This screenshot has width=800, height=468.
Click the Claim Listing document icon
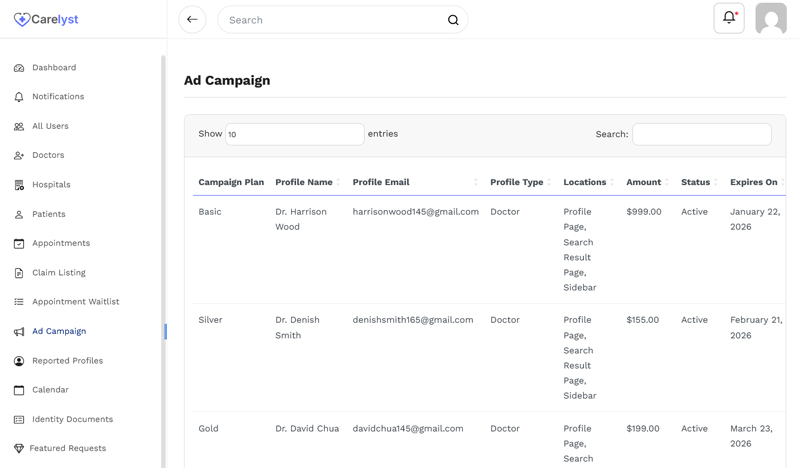point(19,273)
